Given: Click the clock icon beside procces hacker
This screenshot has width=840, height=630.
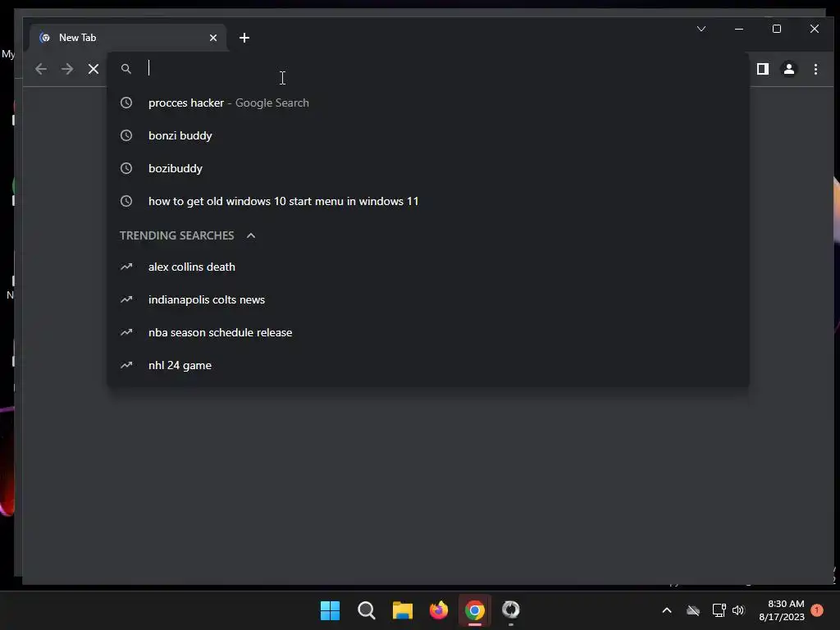Looking at the screenshot, I should [x=126, y=103].
